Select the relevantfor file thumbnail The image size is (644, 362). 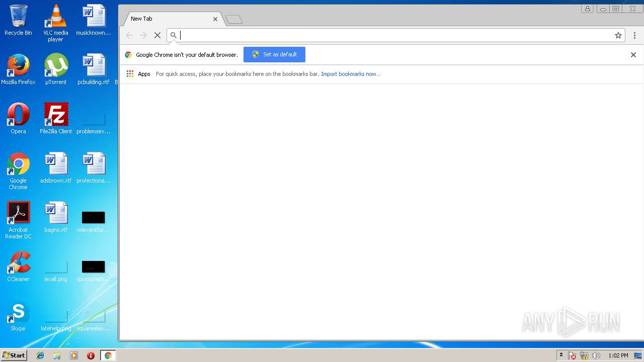coord(94,222)
